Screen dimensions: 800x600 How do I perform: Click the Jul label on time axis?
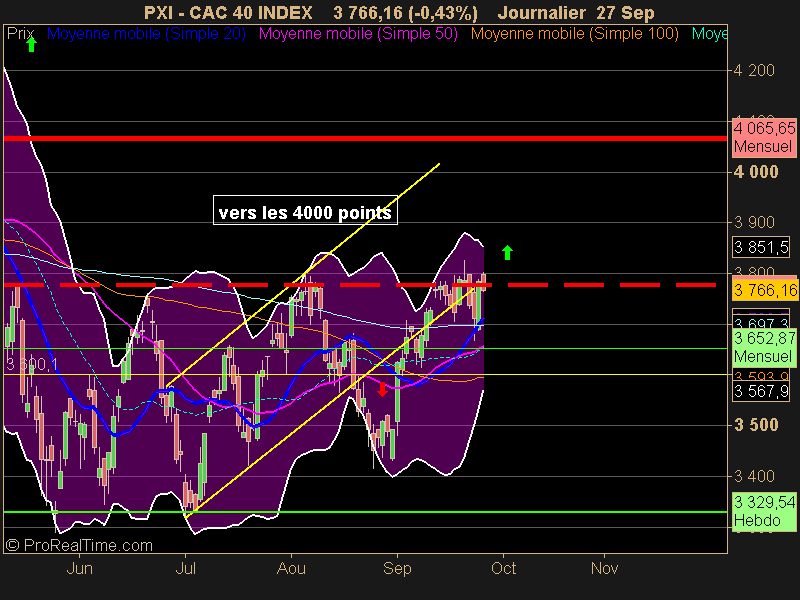185,568
